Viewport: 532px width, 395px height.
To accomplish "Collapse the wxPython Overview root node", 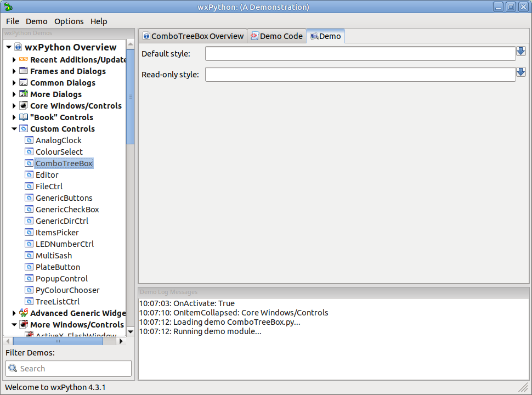I will click(9, 47).
